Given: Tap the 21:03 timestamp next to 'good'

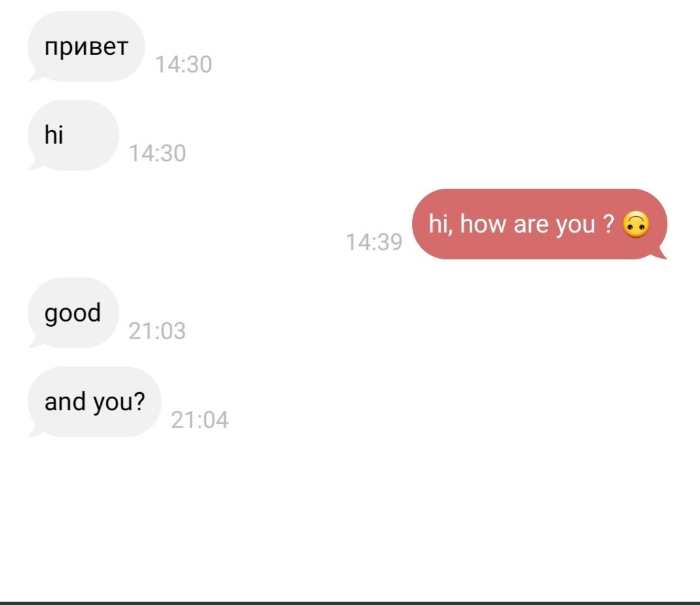Looking at the screenshot, I should point(157,331).
